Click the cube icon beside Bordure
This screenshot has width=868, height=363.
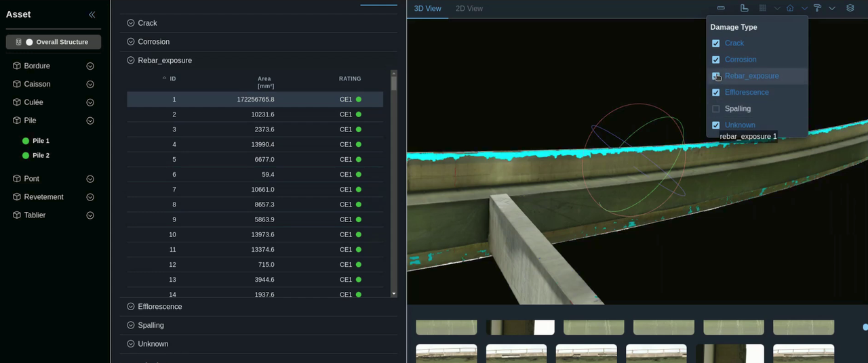[x=17, y=66]
